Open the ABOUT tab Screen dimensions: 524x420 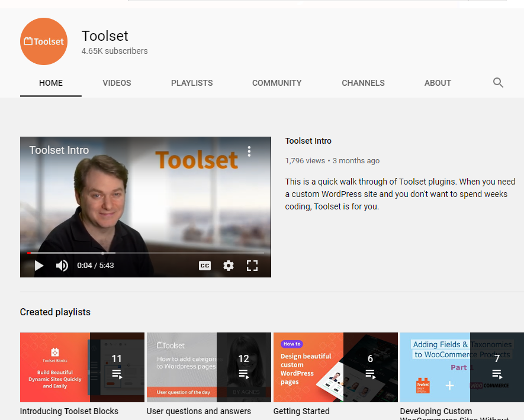pos(438,83)
